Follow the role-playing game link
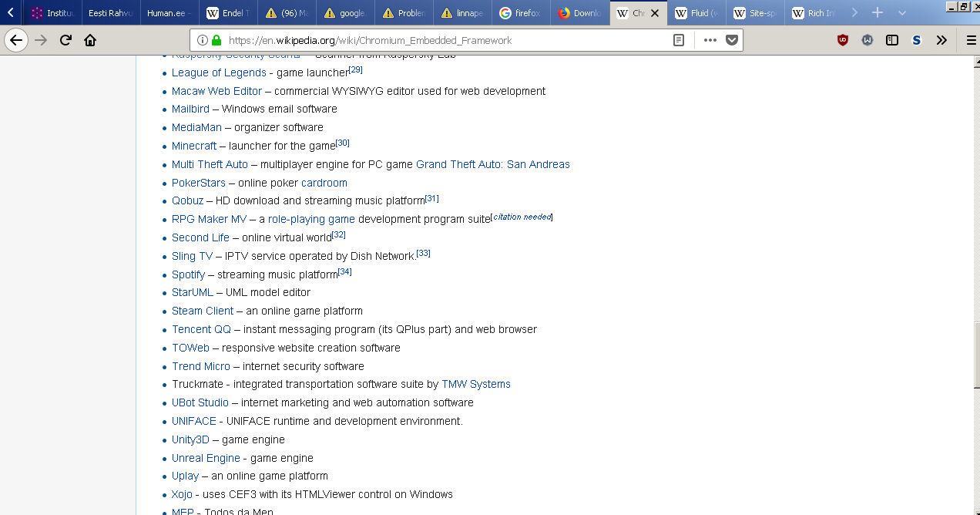Screen dimensions: 980x515 pyautogui.click(x=311, y=219)
